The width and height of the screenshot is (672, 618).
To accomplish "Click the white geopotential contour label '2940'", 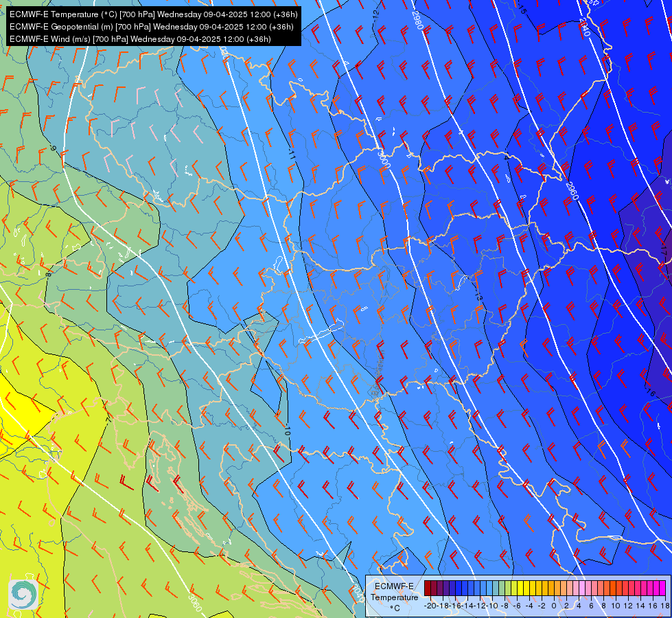I will coord(585,27).
